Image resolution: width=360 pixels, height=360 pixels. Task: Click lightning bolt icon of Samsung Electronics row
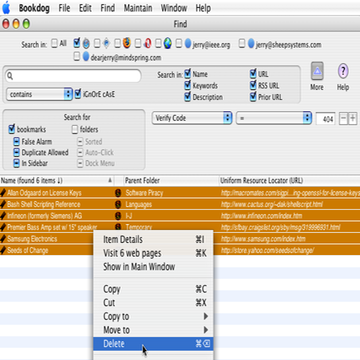point(3,239)
